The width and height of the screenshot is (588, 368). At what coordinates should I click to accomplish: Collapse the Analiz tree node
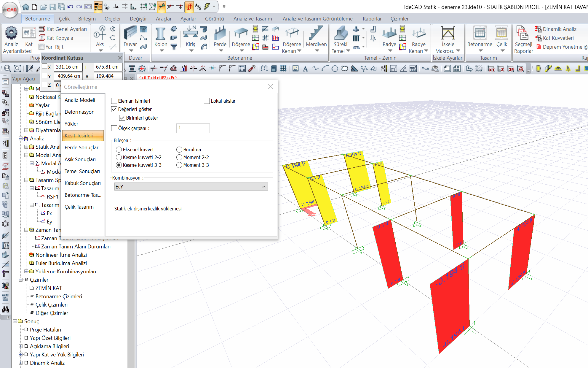pyautogui.click(x=20, y=138)
